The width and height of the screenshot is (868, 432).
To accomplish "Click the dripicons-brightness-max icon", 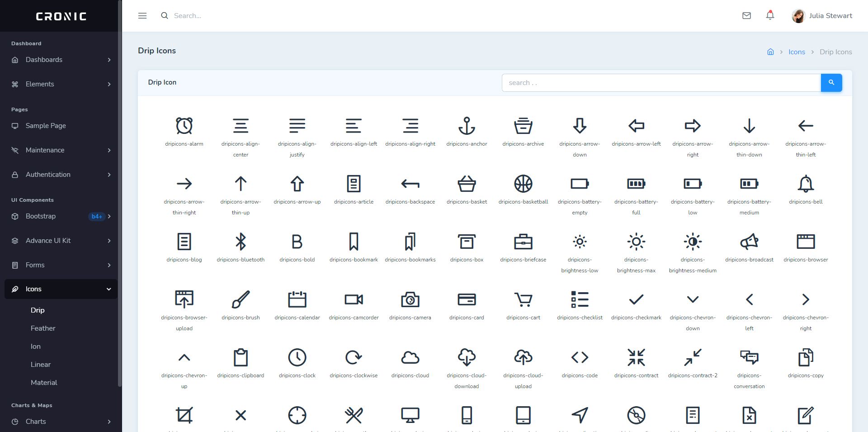I will [x=636, y=242].
